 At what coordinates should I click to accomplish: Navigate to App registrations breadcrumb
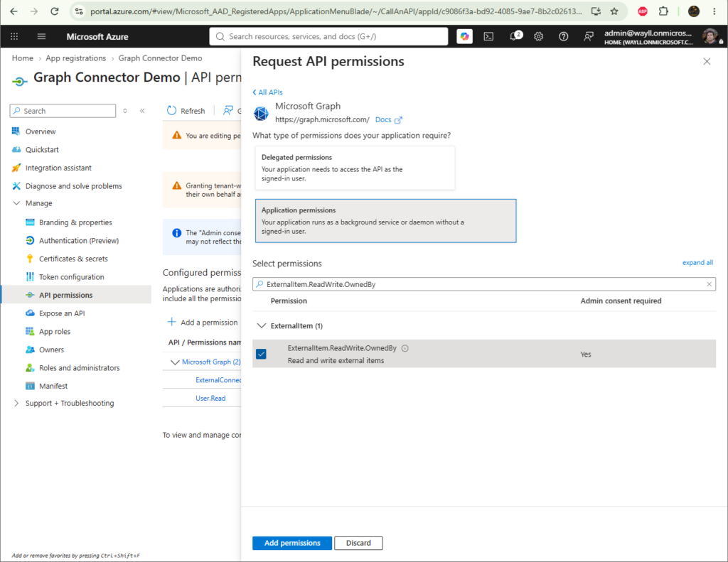point(75,58)
